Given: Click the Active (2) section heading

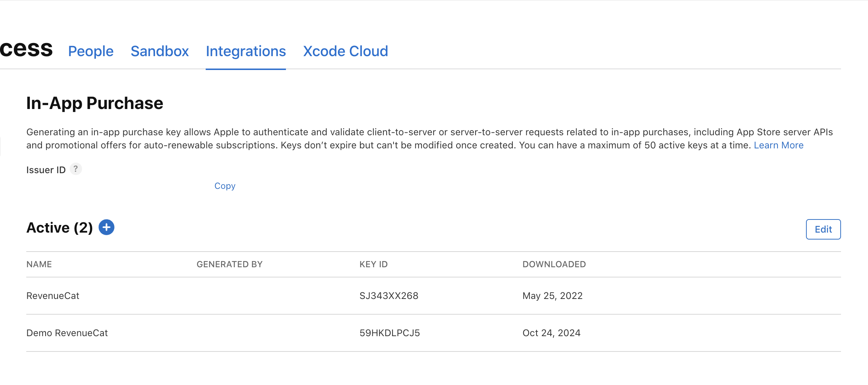Looking at the screenshot, I should click(x=59, y=228).
